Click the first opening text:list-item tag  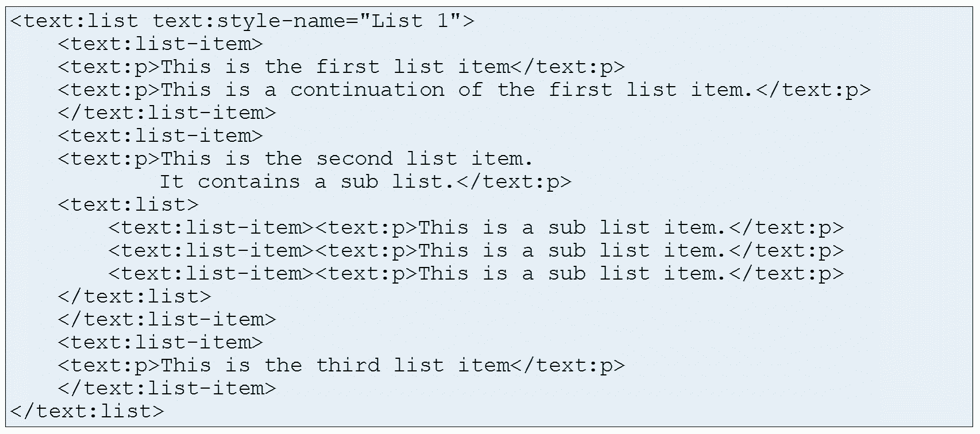160,44
